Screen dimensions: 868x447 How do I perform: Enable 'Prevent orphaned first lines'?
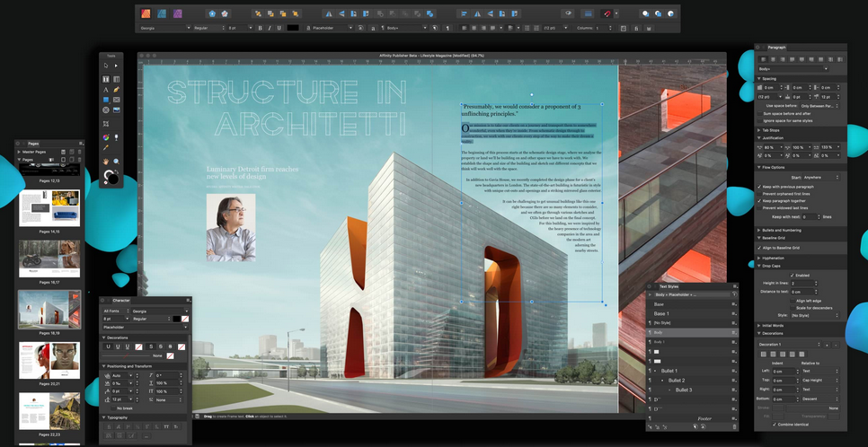(x=759, y=194)
